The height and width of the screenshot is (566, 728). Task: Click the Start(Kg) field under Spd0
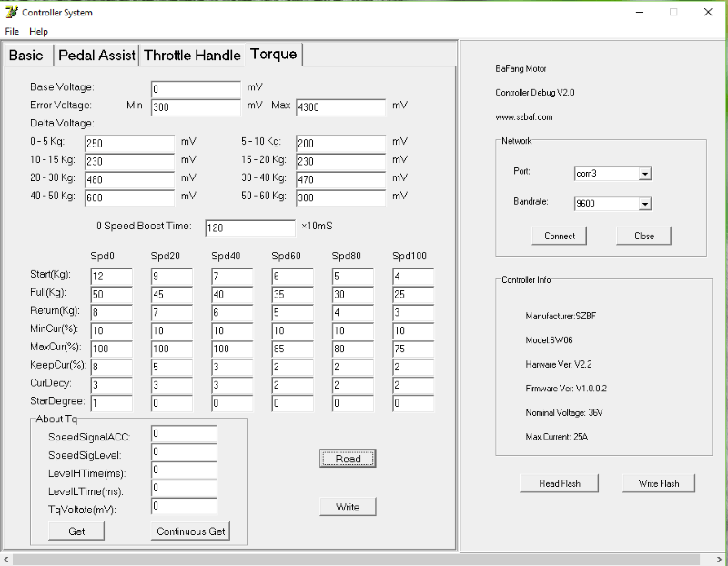pos(111,277)
